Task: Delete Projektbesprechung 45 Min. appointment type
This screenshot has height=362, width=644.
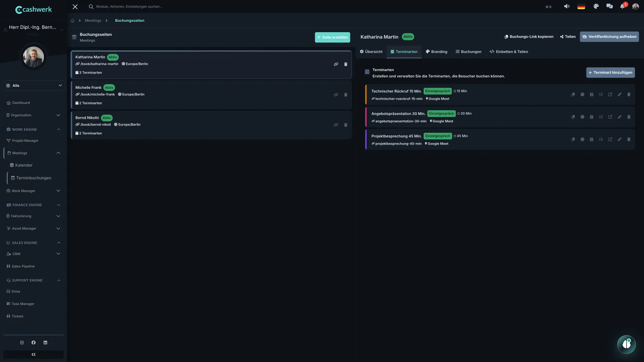Action: coord(629,140)
